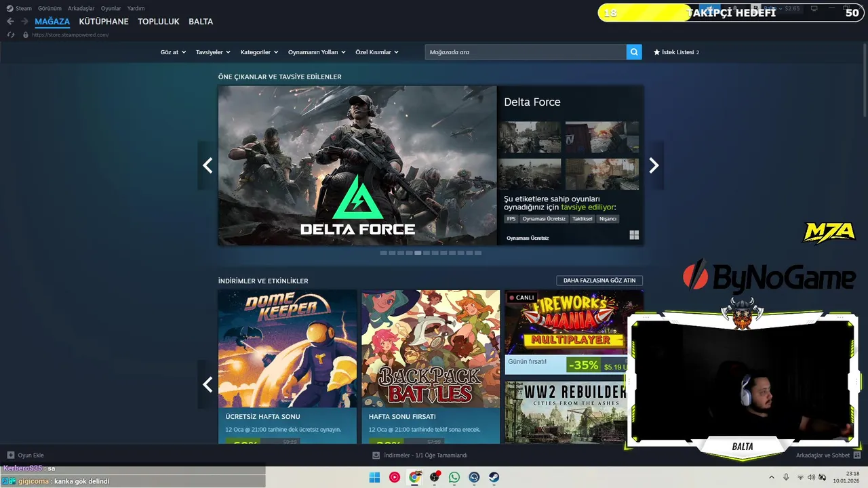Screen dimensions: 868x488
Task: Show hidden system tray icons
Action: 771,477
